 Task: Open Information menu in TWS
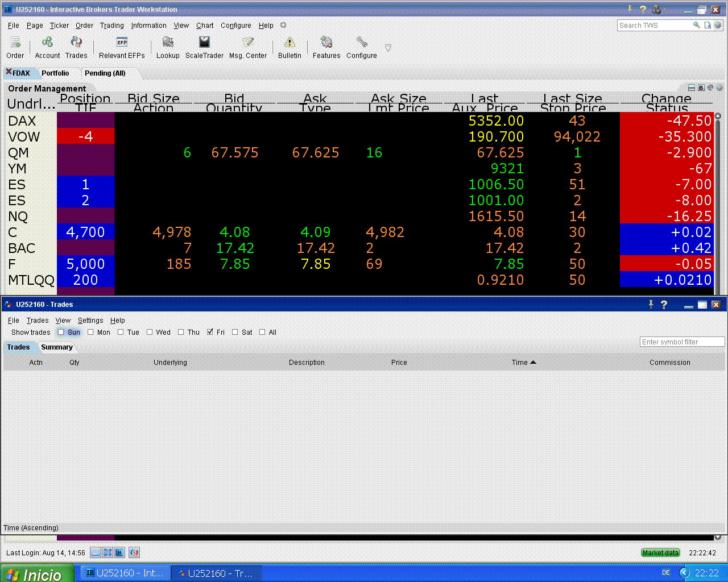click(148, 25)
